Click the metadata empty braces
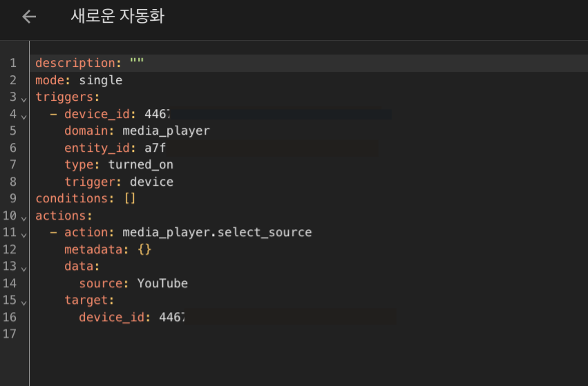The height and width of the screenshot is (386, 588). tap(144, 249)
